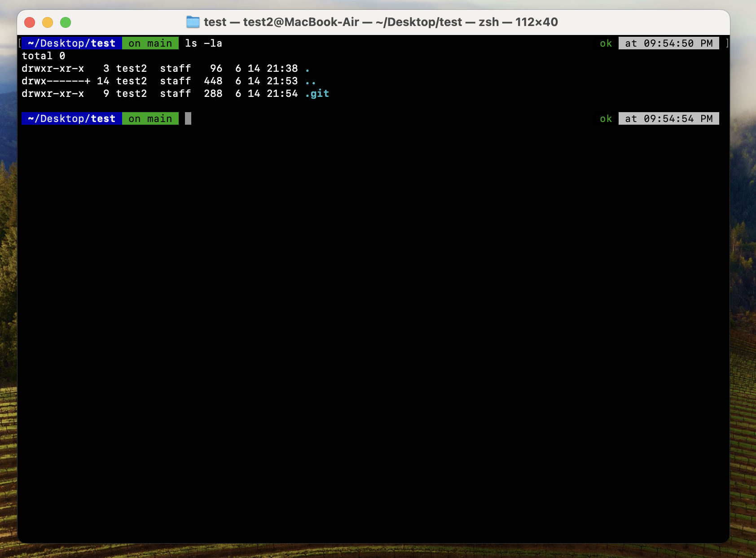Click the folder icon in title bar
The image size is (756, 558).
193,22
